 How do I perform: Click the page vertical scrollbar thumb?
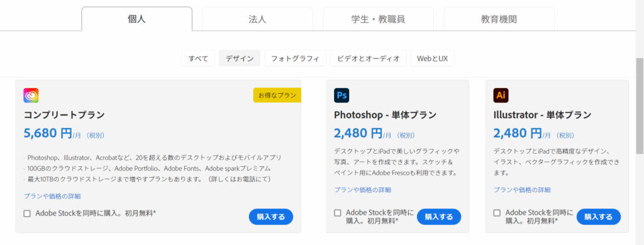(640, 106)
